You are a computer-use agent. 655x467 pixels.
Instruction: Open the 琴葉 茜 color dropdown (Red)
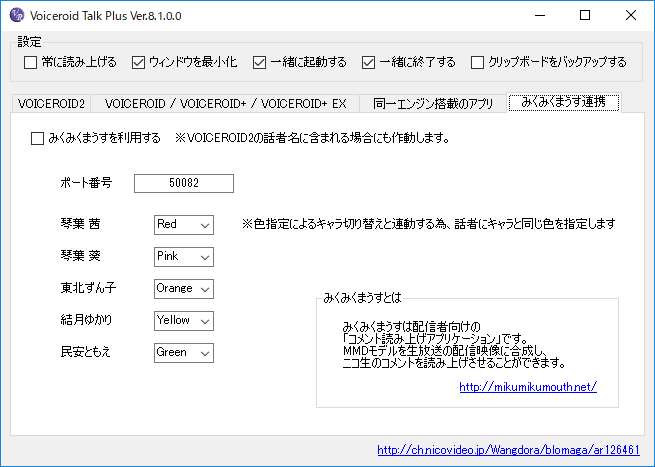click(184, 225)
